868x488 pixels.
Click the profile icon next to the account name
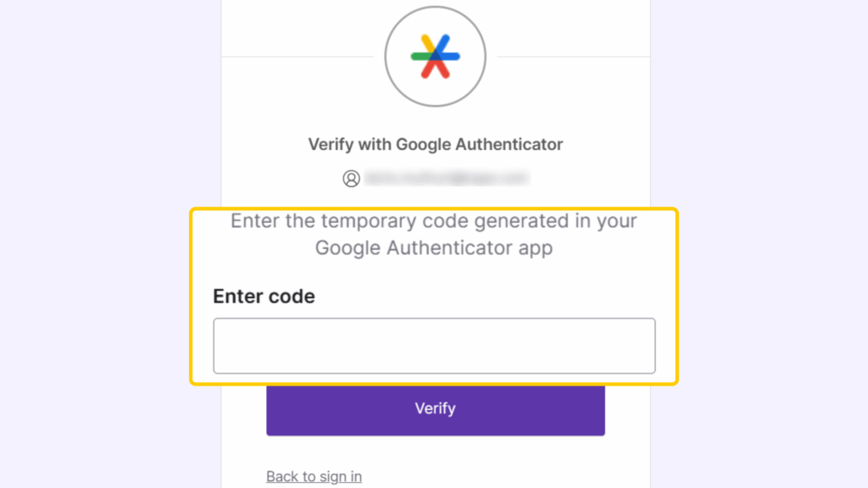351,179
